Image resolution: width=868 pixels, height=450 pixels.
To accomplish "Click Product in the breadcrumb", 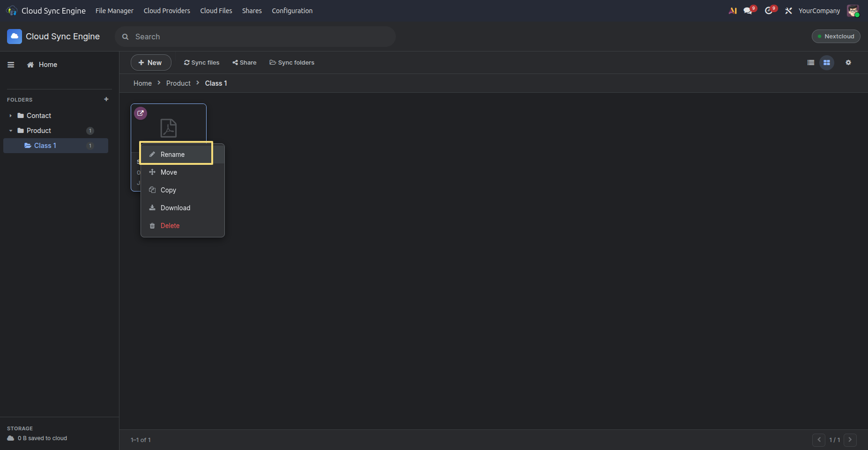I will pyautogui.click(x=178, y=83).
